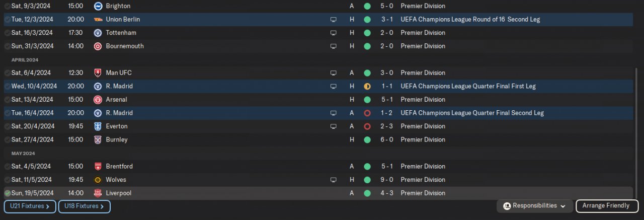Click the 9 - 0 score against Wolves
This screenshot has width=644, height=220.
click(387, 180)
